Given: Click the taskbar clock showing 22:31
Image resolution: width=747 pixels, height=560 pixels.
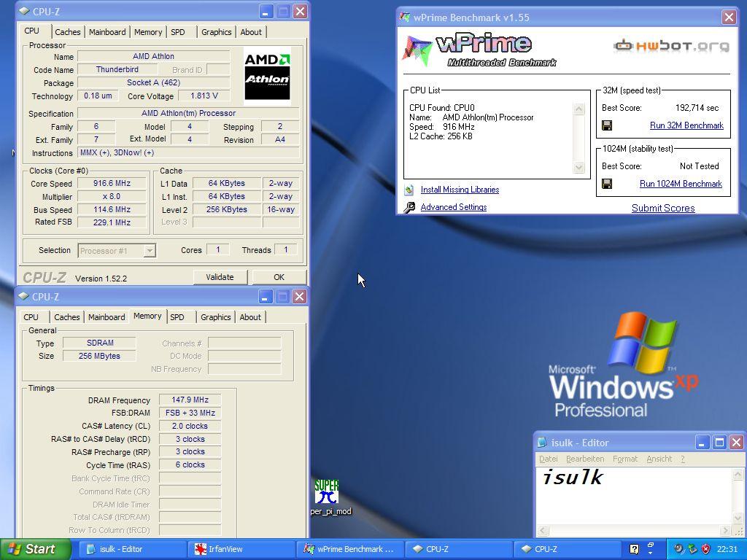Looking at the screenshot, I should 727,549.
